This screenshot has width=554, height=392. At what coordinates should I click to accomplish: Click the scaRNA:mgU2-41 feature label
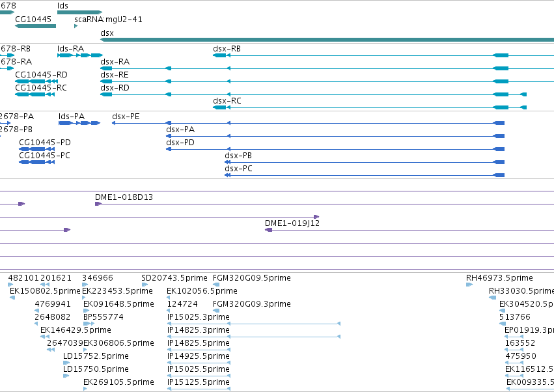[109, 19]
